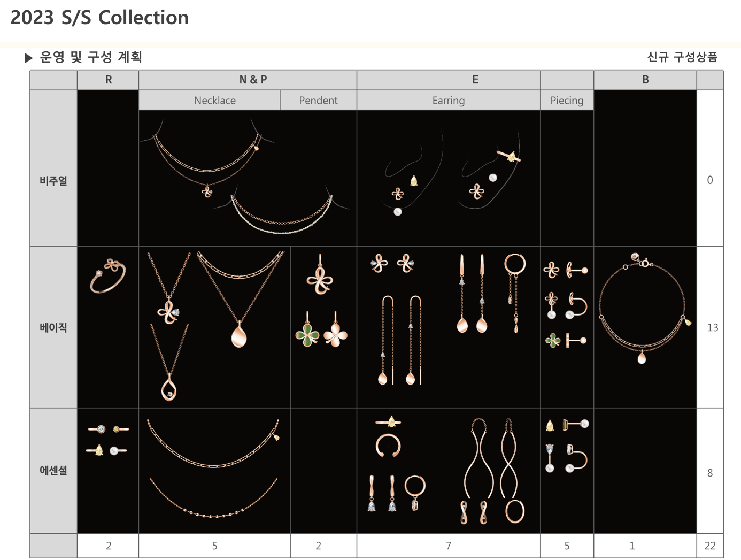Click the "Piecing" sub-header cell

pyautogui.click(x=567, y=101)
